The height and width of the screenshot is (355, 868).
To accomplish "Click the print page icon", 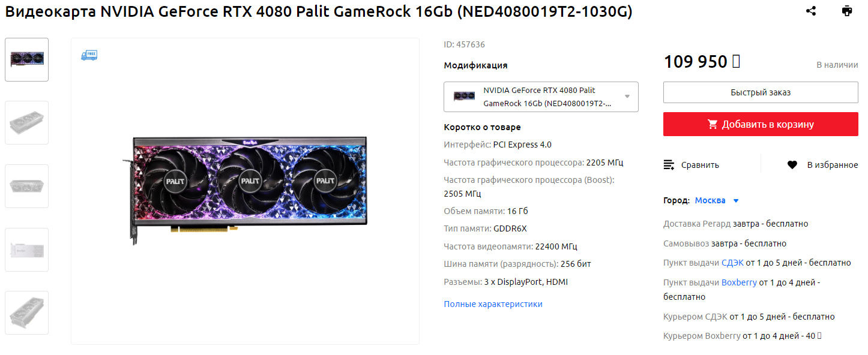I will 846,11.
